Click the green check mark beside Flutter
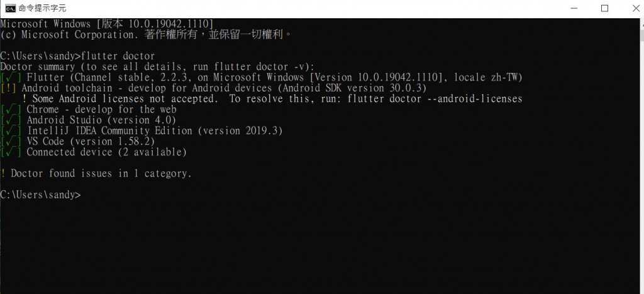Screen dimensions: 644x294 point(11,77)
